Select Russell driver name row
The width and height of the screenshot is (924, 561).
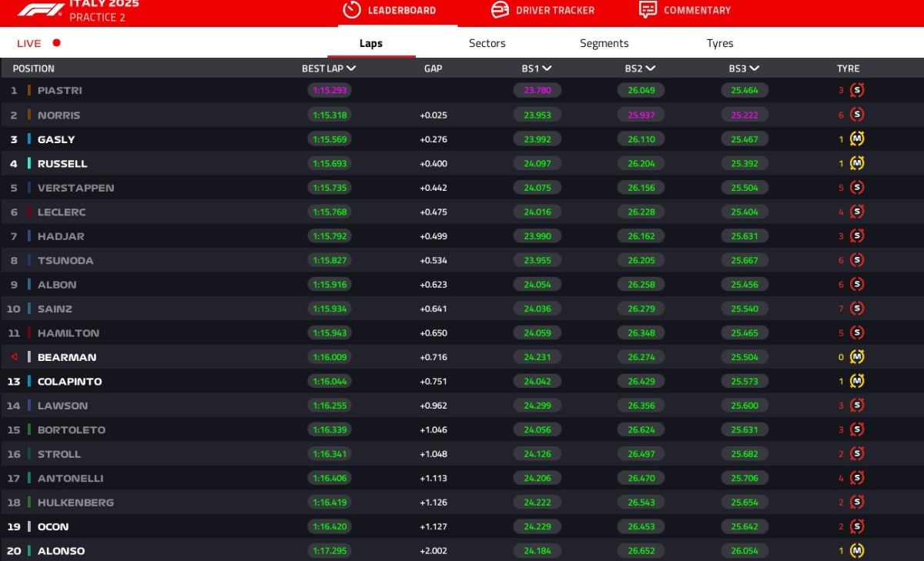[62, 164]
